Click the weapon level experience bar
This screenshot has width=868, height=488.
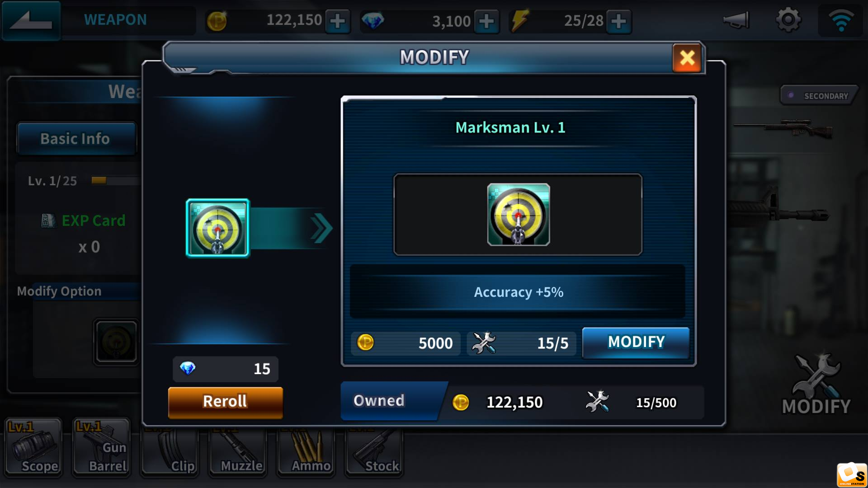(115, 181)
